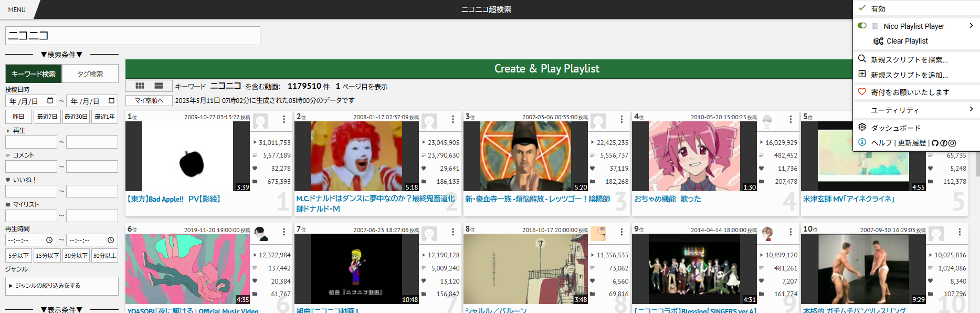Open 新・豪血寺一族 陰陽師 title link
The height and width of the screenshot is (313, 980).
[x=538, y=199]
